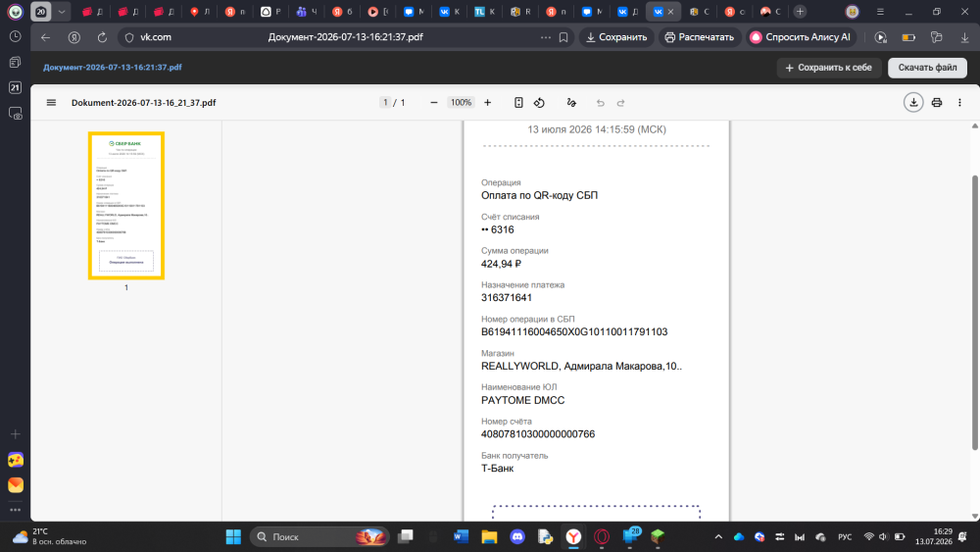Open the PDF viewer more-options dots
The height and width of the screenshot is (552, 980).
click(959, 103)
